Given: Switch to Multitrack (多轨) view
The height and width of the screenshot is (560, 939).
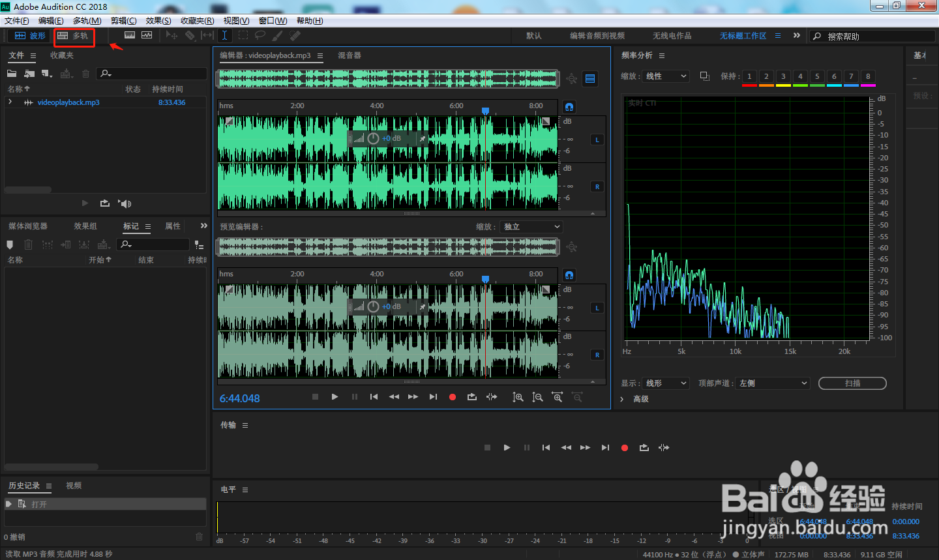Looking at the screenshot, I should tap(73, 36).
